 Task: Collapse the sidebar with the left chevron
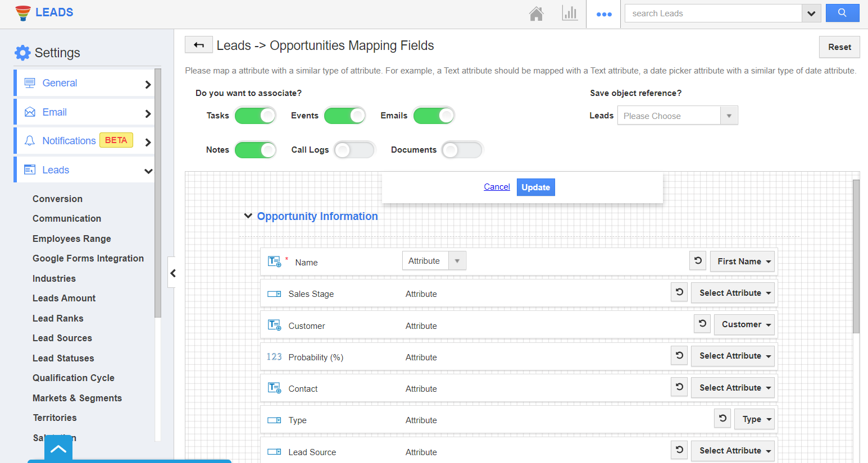click(172, 273)
